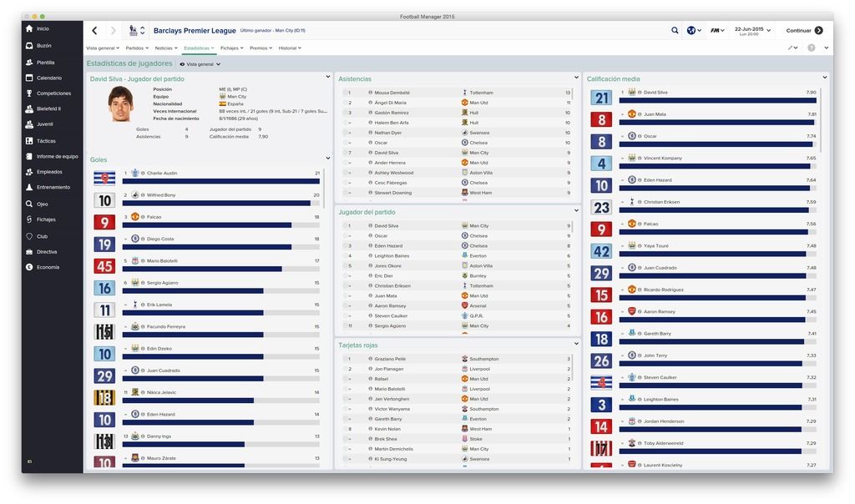Select the Estadísticas tab
855x504 pixels.
199,48
